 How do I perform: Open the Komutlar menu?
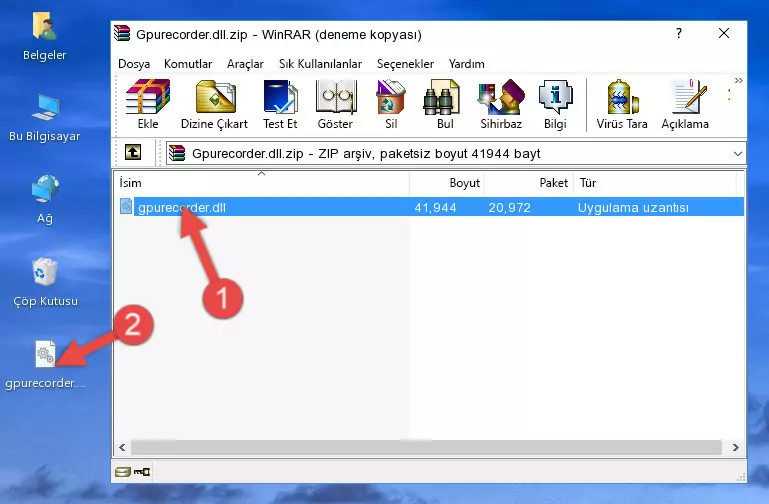point(188,64)
